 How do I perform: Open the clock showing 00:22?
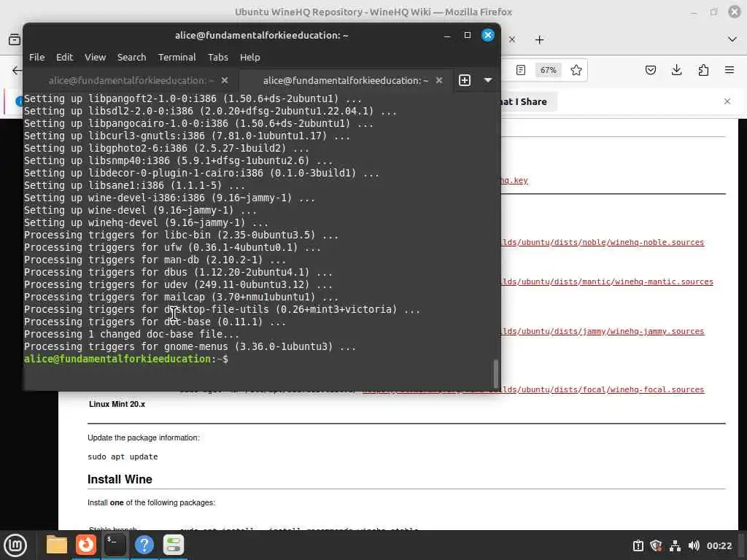pos(719,545)
